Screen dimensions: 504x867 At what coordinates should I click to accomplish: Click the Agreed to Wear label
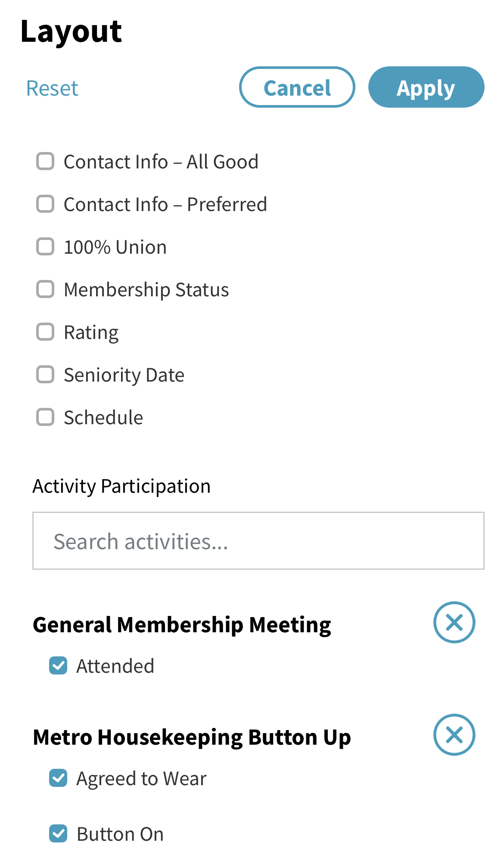coord(141,779)
